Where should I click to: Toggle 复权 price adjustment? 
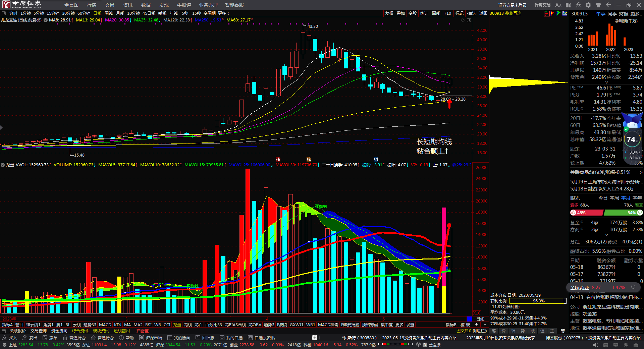(x=389, y=13)
